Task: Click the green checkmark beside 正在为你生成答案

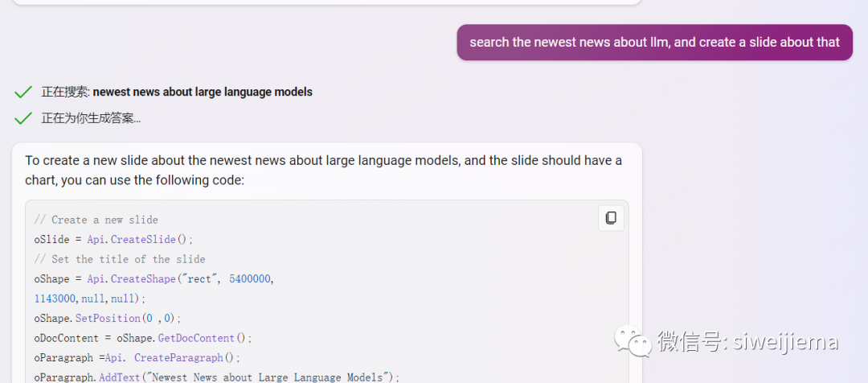Action: coord(23,118)
